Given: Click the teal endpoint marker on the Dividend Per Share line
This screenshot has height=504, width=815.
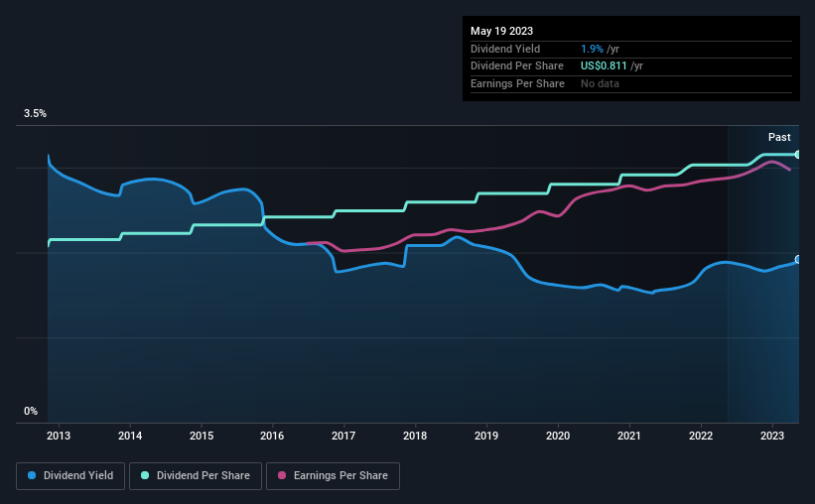Looking at the screenshot, I should (x=798, y=155).
